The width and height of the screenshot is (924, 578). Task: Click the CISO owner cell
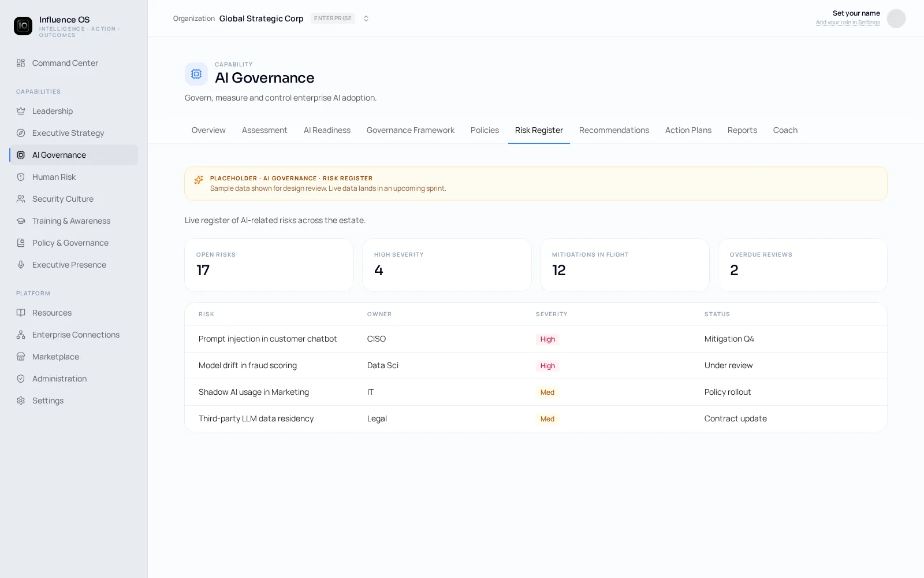point(377,339)
